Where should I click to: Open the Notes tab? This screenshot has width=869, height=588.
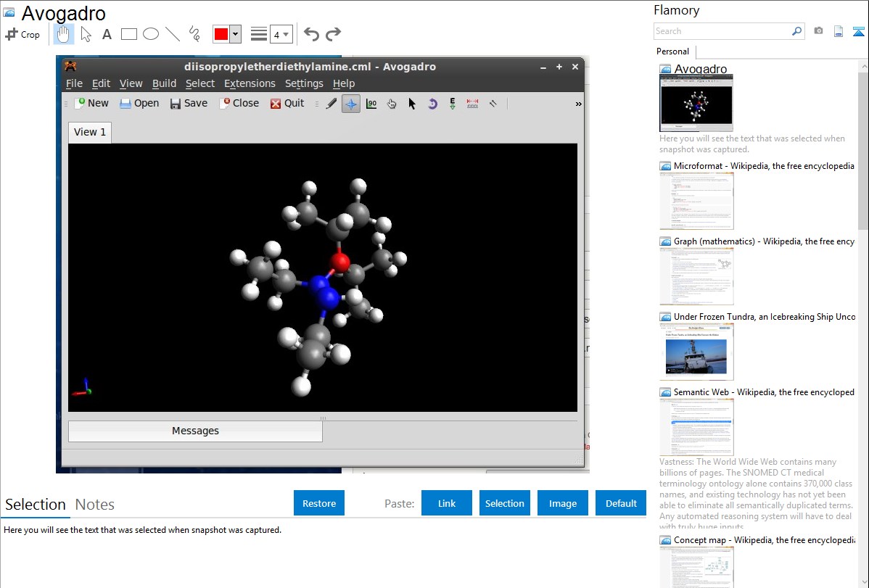click(x=95, y=505)
